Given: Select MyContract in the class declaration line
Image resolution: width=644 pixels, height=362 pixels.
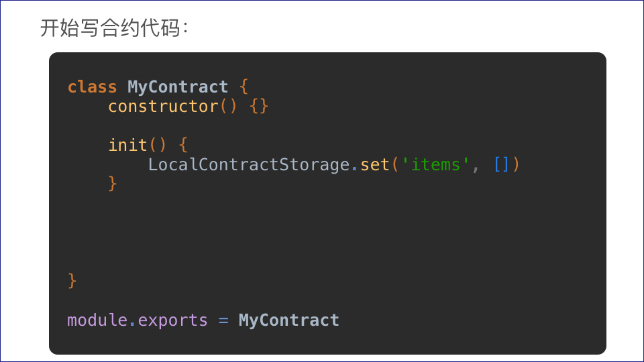Looking at the screenshot, I should tap(178, 87).
